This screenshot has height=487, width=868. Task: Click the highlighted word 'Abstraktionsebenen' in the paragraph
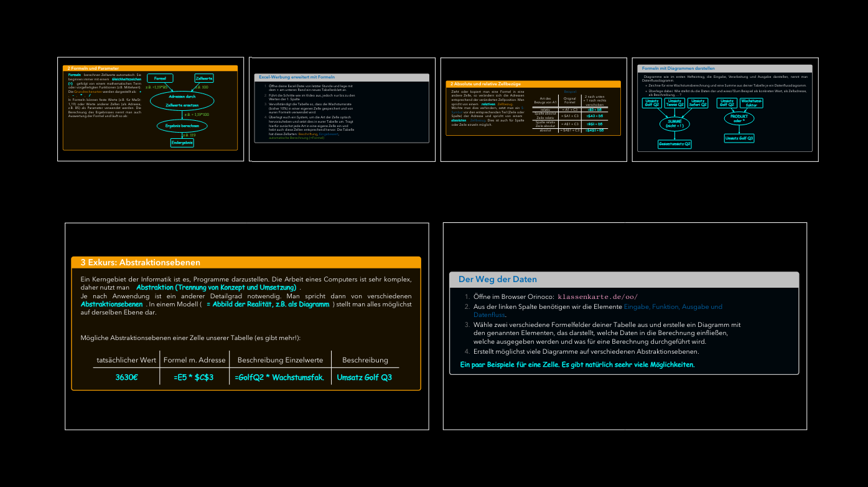point(112,305)
